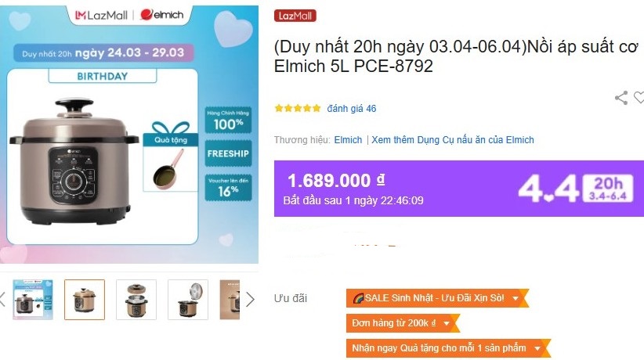Add product to wishlist heart icon
The image size is (644, 360).
click(639, 97)
